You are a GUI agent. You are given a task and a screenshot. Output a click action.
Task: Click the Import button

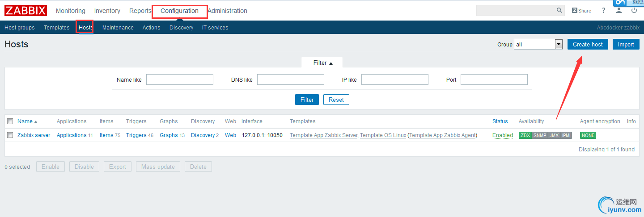point(626,44)
